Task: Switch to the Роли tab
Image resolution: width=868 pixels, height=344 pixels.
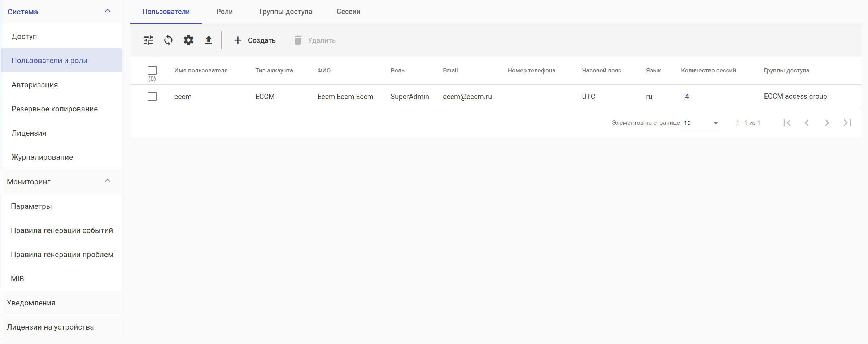Action: pos(224,12)
